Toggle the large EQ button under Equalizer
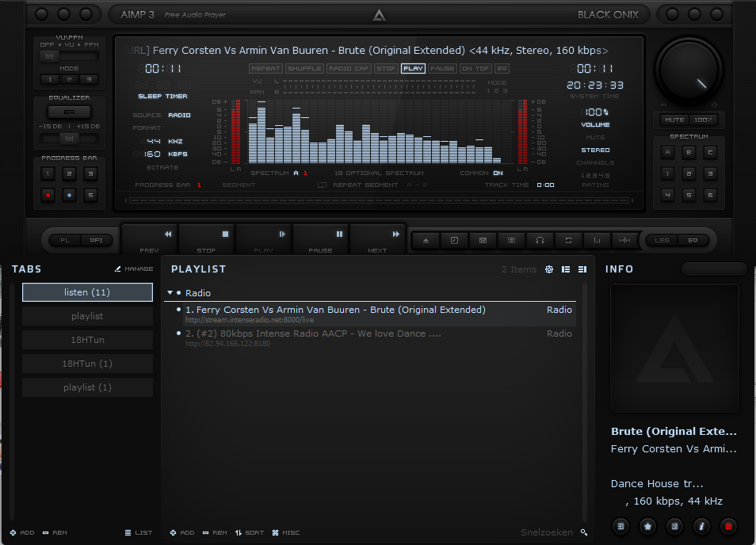 click(69, 112)
